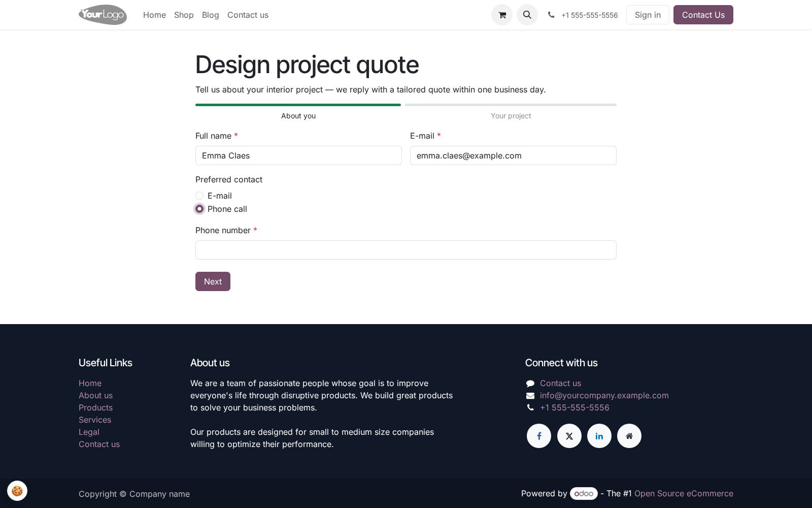The image size is (812, 508).
Task: Select E-mail as preferred contact
Action: 199,196
